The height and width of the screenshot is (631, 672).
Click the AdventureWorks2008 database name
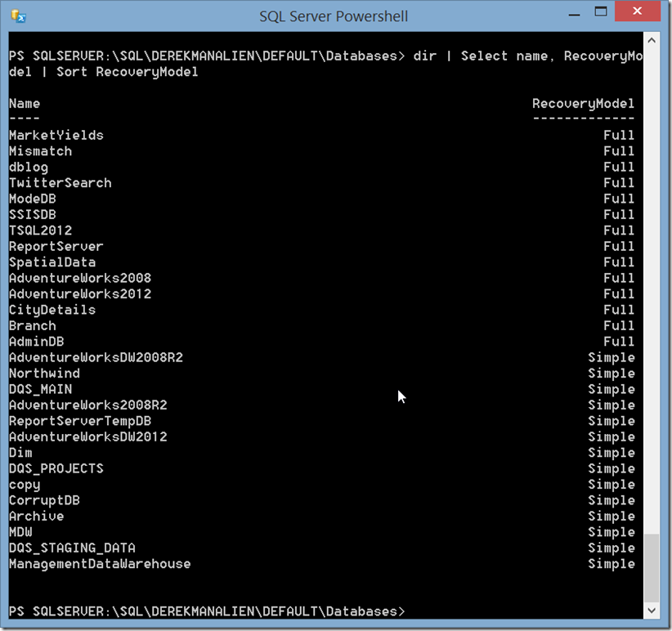tap(80, 278)
